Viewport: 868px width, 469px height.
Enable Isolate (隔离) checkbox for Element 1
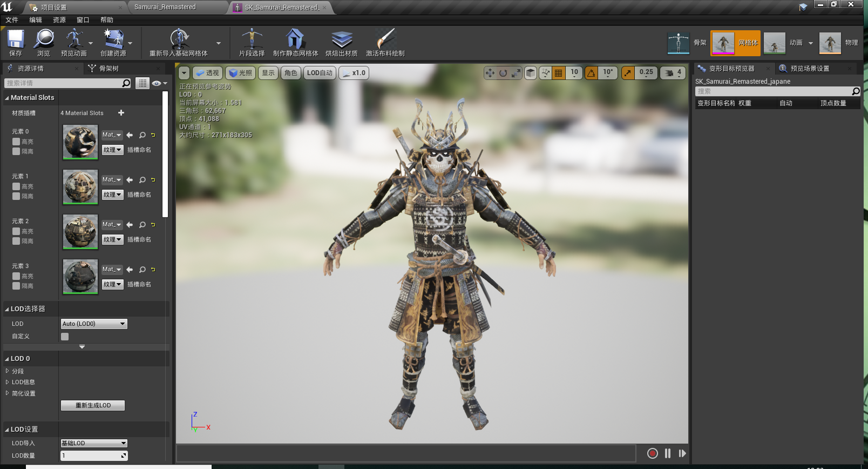click(16, 196)
